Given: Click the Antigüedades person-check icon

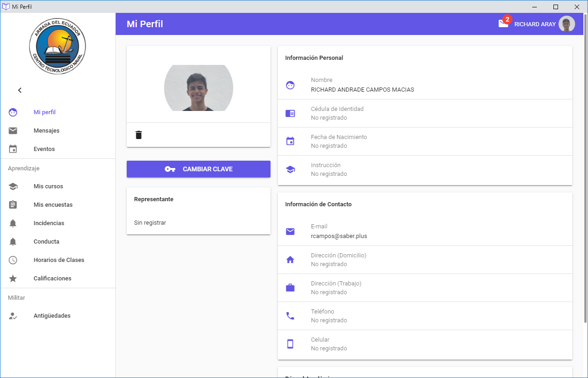Looking at the screenshot, I should [13, 316].
